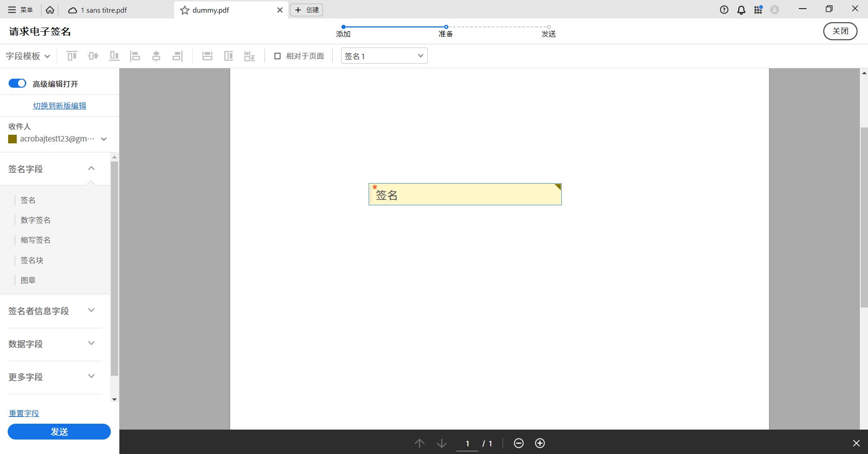Image resolution: width=868 pixels, height=454 pixels.
Task: Switch to the dummy.pdf tab
Action: coord(210,10)
